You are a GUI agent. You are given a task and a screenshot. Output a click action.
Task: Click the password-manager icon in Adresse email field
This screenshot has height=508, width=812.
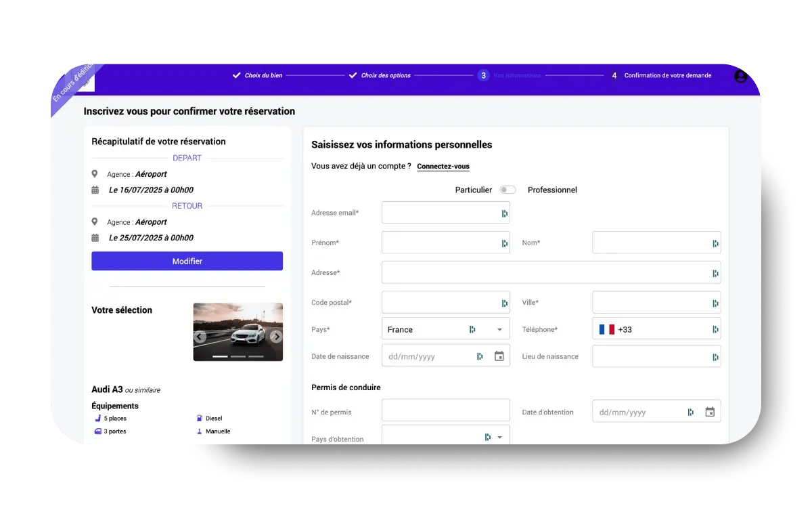pyautogui.click(x=505, y=213)
